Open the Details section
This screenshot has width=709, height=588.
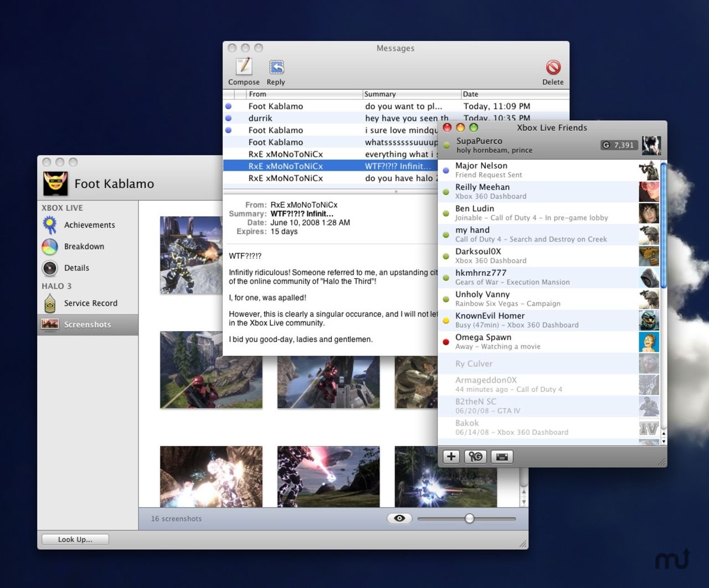[x=76, y=268]
